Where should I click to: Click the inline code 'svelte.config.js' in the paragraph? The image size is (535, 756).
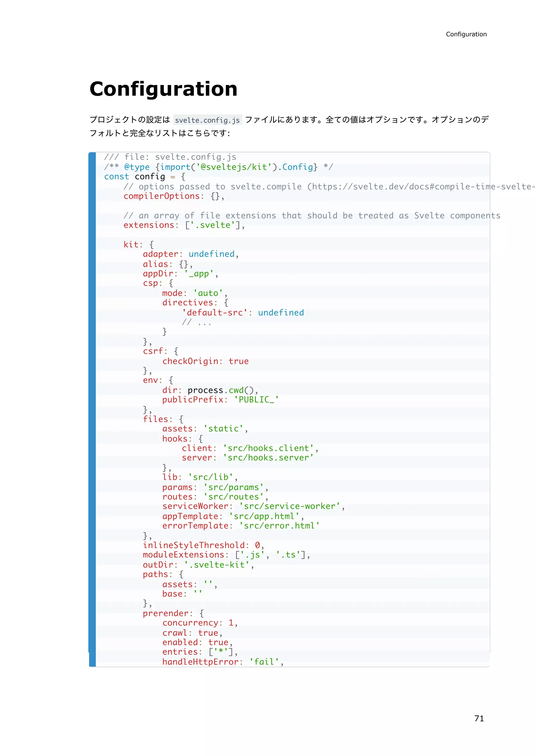pos(207,120)
